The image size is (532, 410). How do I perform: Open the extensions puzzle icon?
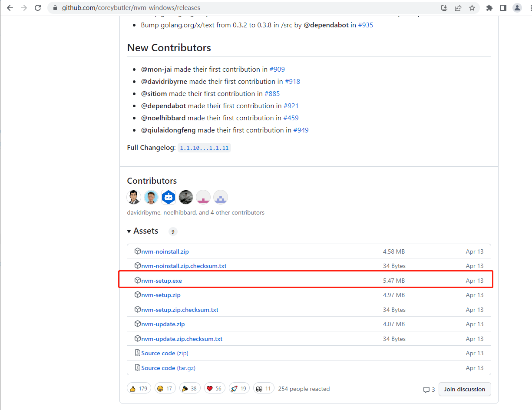[489, 8]
